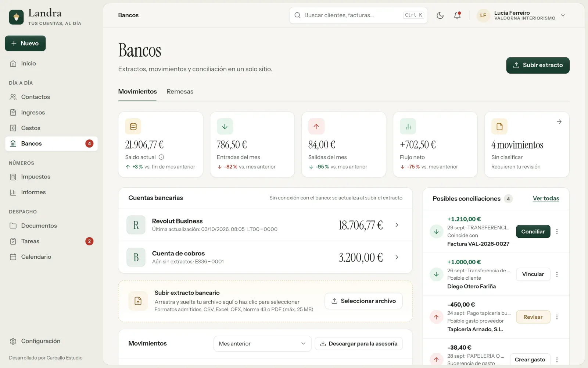The height and width of the screenshot is (368, 588).
Task: Click arrow on Sin clasificar card
Action: pos(559,121)
